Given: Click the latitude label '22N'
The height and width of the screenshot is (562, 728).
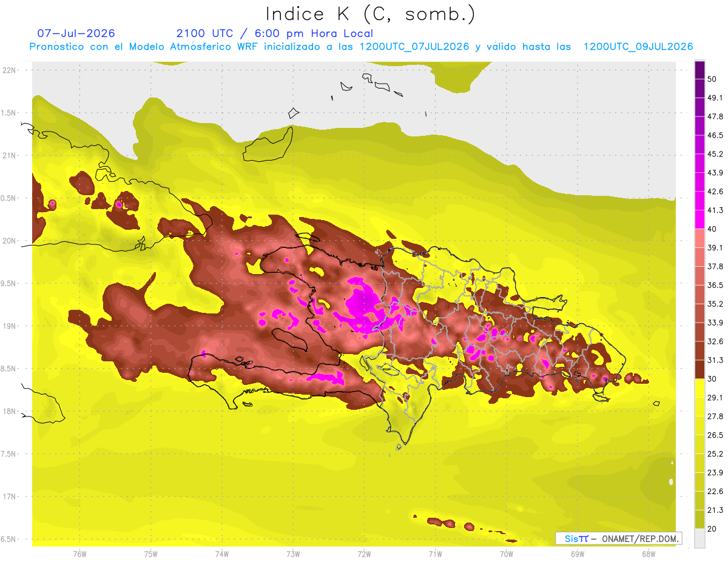Looking at the screenshot, I should pos(10,70).
